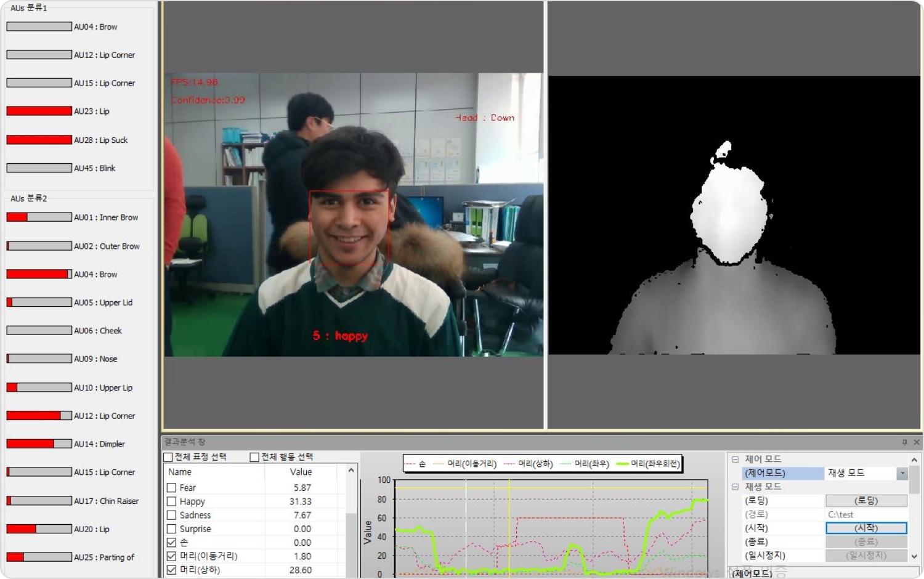Uncheck the 손 checkbox
The width and height of the screenshot is (924, 579).
[x=171, y=543]
